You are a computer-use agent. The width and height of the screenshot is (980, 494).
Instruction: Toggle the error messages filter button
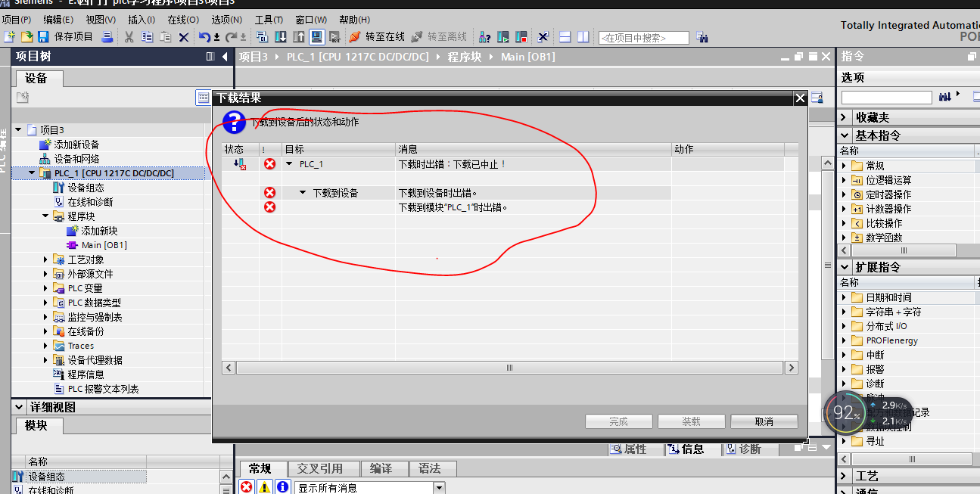247,487
